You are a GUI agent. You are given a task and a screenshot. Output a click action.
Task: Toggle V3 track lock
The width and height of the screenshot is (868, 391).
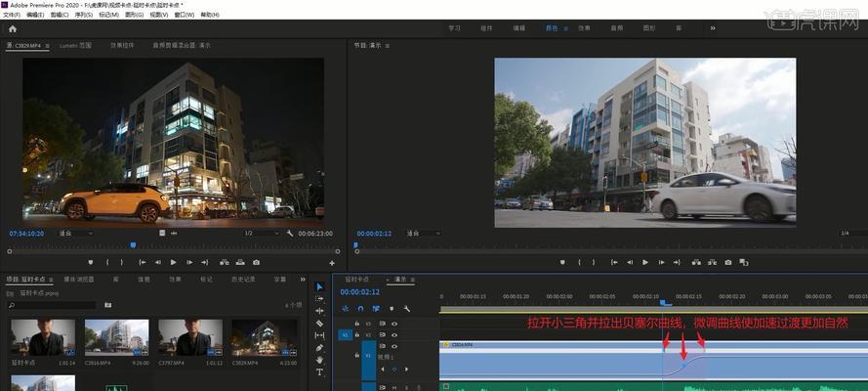pos(357,324)
